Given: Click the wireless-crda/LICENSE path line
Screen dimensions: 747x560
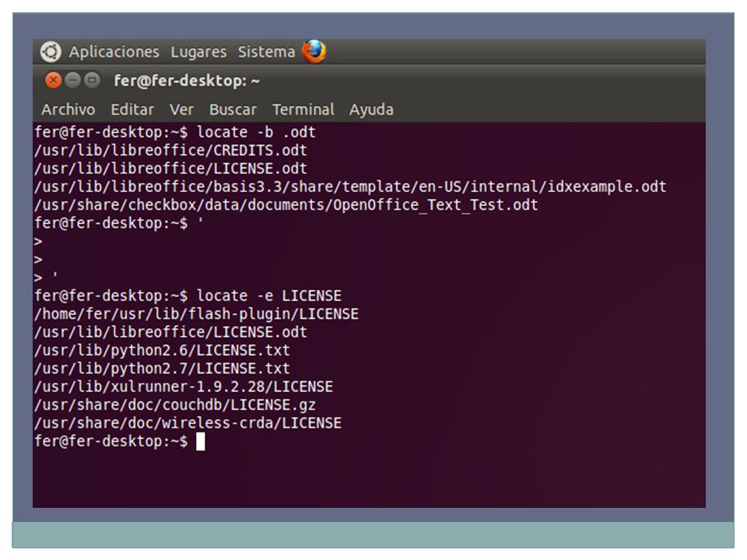Looking at the screenshot, I should 188,423.
